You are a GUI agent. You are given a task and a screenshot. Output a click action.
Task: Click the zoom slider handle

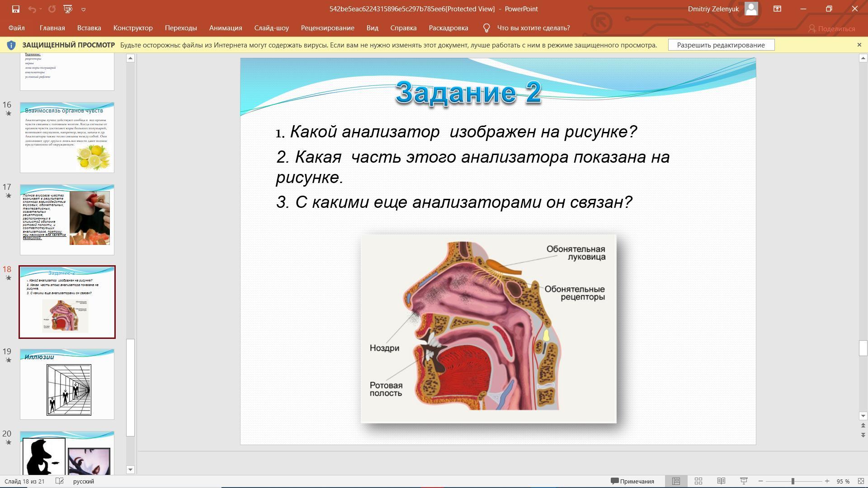(793, 481)
